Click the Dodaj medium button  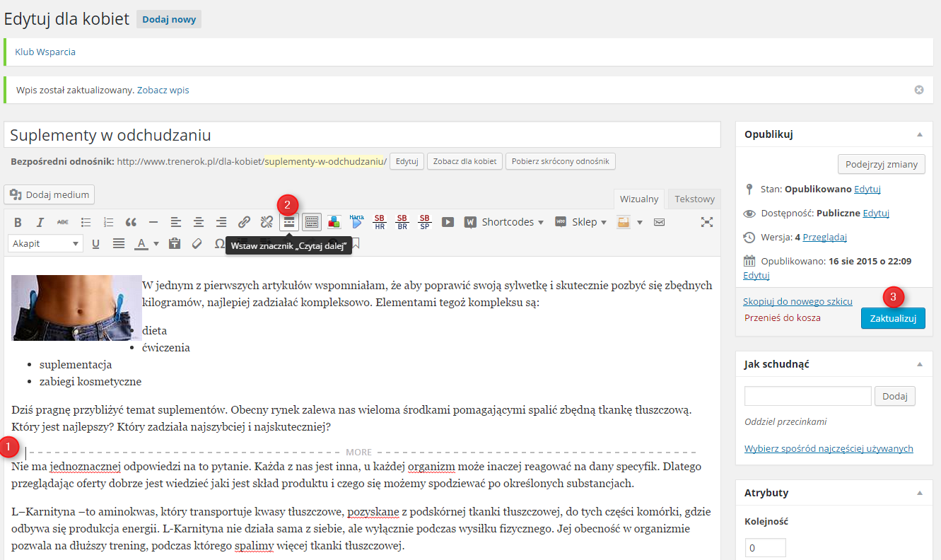49,194
